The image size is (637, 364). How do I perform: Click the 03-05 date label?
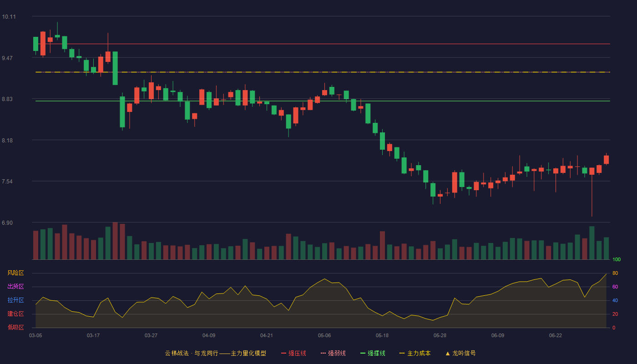click(x=35, y=335)
